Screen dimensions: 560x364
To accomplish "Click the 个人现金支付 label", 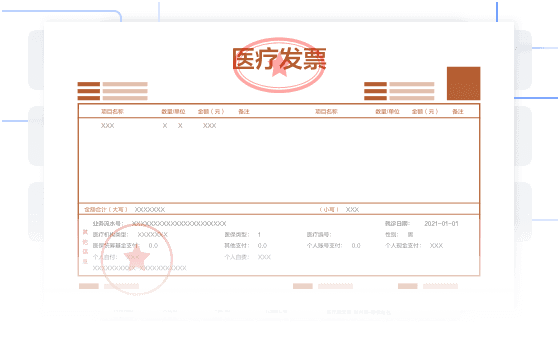I will click(403, 246).
